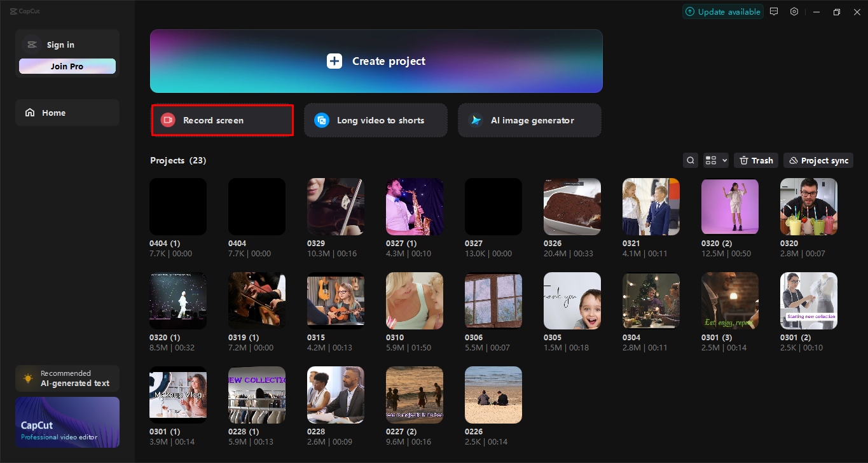The width and height of the screenshot is (868, 463).
Task: Select the Record screen tool icon
Action: click(167, 120)
